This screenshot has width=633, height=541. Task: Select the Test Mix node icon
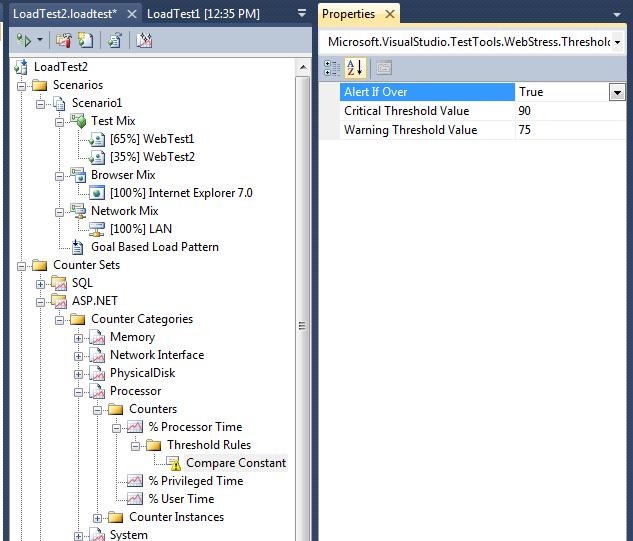78,121
